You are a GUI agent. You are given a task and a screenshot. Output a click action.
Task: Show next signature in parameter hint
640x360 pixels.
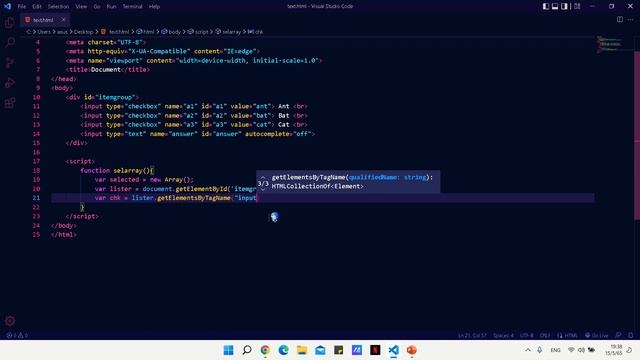click(263, 189)
